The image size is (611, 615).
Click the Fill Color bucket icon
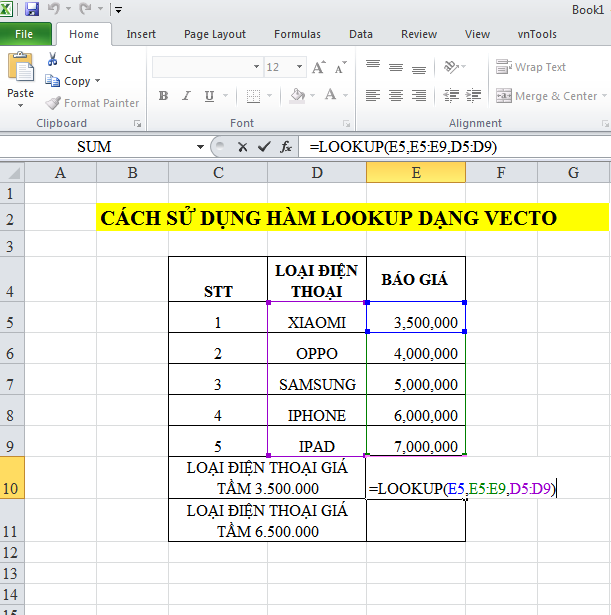pos(297,96)
